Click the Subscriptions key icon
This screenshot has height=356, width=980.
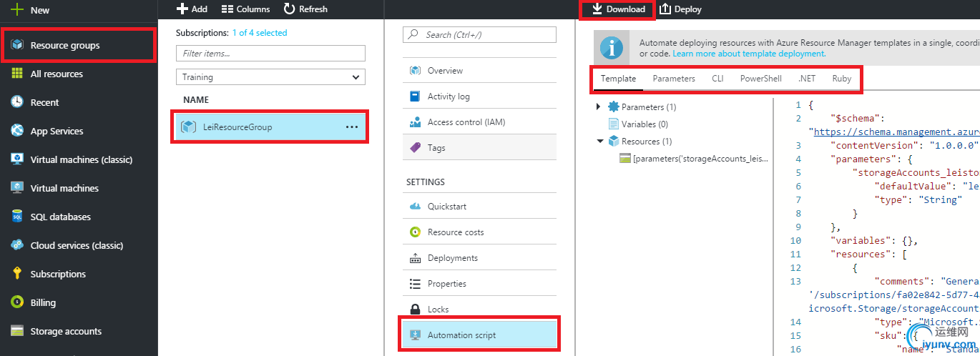coord(17,274)
